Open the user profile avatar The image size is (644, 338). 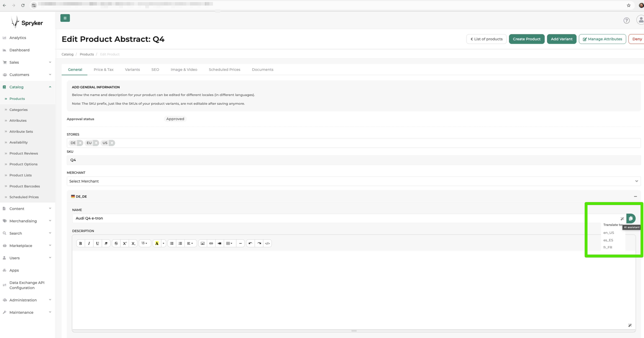[x=640, y=20]
